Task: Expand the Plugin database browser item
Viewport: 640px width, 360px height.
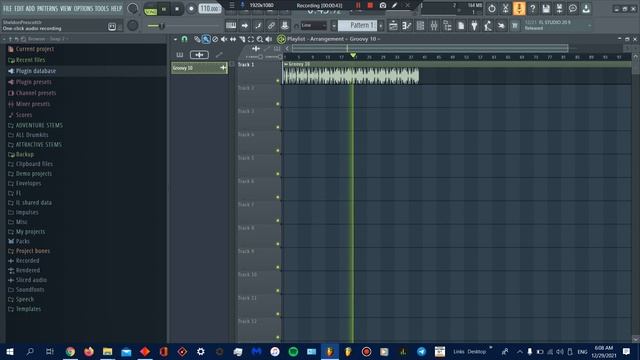Action: pyautogui.click(x=36, y=71)
